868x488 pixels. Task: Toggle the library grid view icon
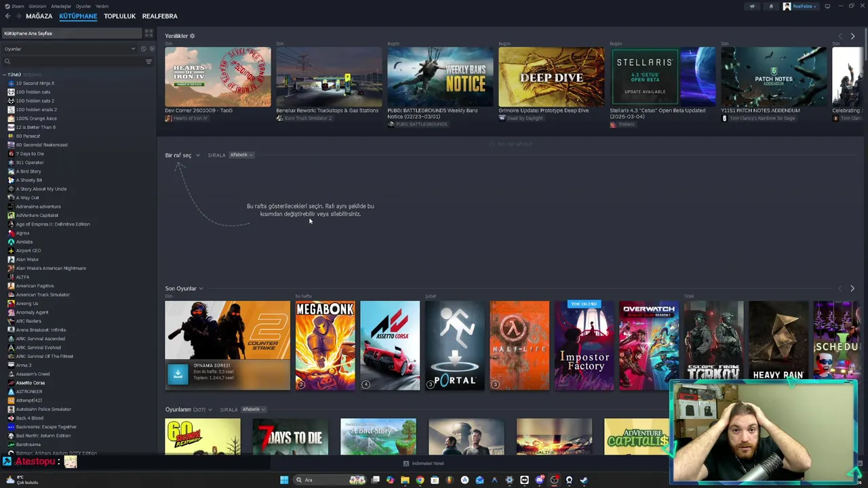coord(149,33)
